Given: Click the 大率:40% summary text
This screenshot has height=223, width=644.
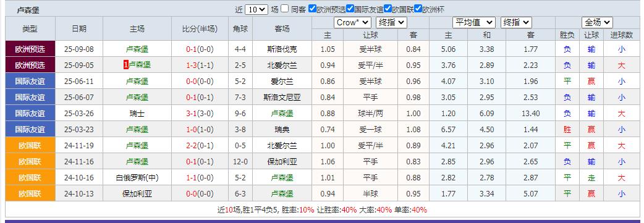Looking at the screenshot, I should pos(375,210).
